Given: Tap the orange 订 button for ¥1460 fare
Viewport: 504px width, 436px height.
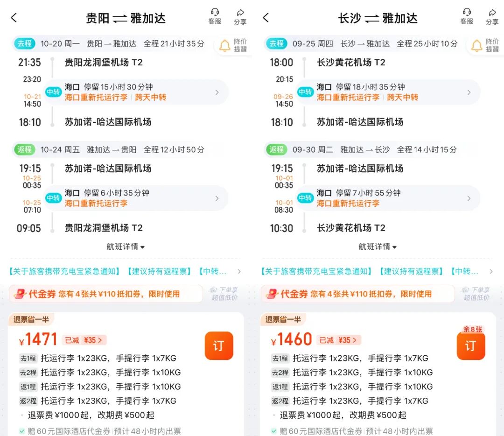Looking at the screenshot, I should pyautogui.click(x=471, y=346).
